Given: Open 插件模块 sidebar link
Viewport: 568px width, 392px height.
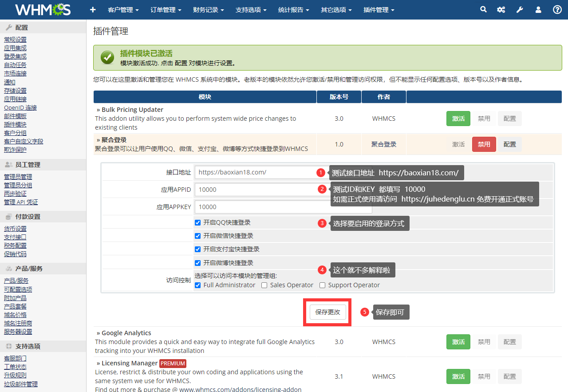Looking at the screenshot, I should (x=15, y=124).
